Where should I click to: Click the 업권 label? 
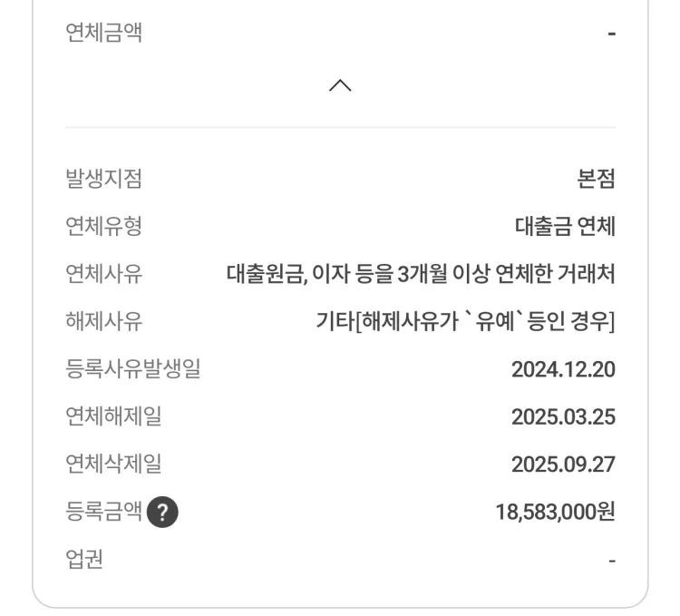click(84, 560)
